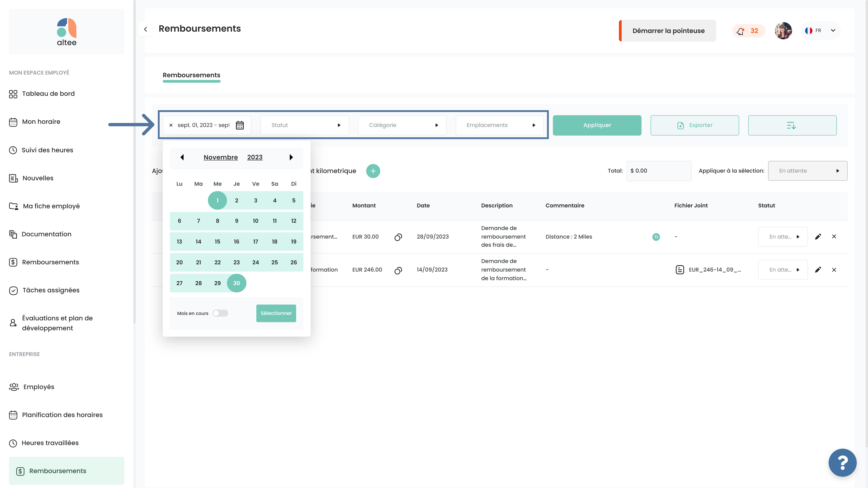This screenshot has width=868, height=488.
Task: Open status dropdown on the 14/09/2023 row
Action: click(783, 270)
